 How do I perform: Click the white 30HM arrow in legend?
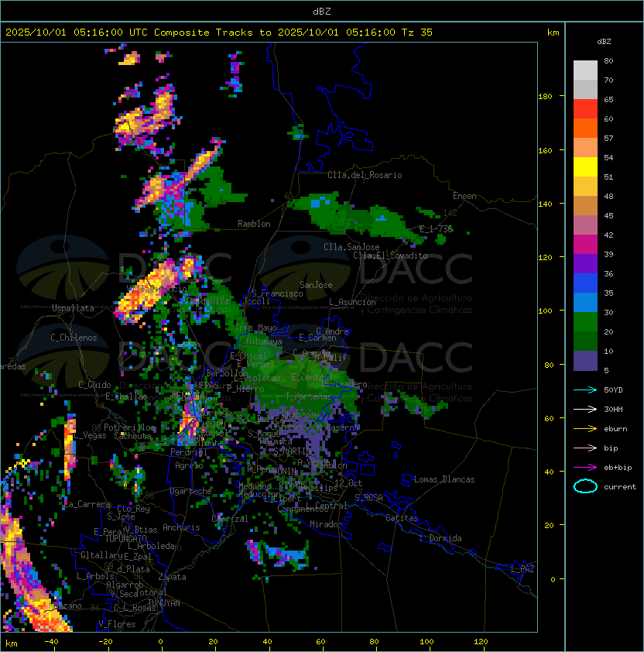(x=585, y=409)
